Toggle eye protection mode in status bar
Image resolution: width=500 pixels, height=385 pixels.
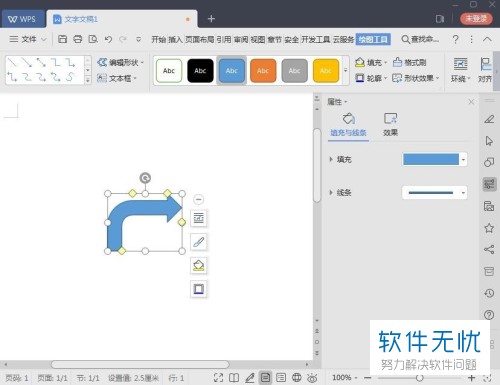[312, 378]
